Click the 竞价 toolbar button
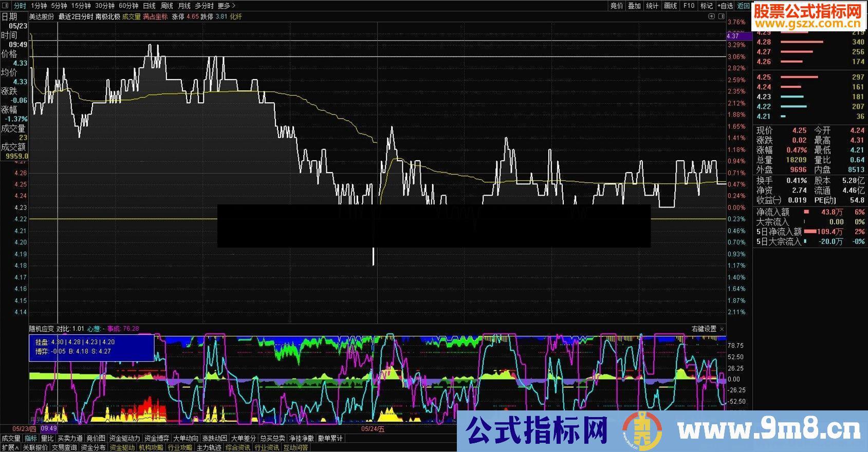 [617, 6]
